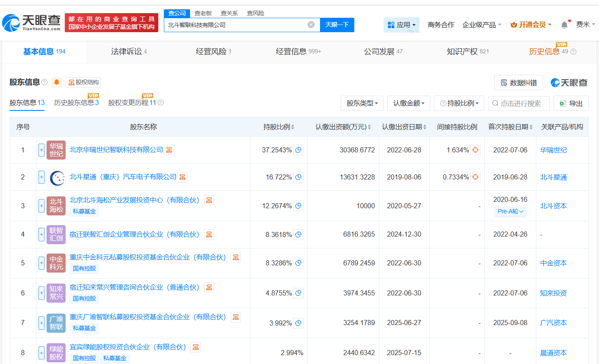Open the 股东类型 dropdown filter
This screenshot has width=599, height=364.
pos(362,103)
